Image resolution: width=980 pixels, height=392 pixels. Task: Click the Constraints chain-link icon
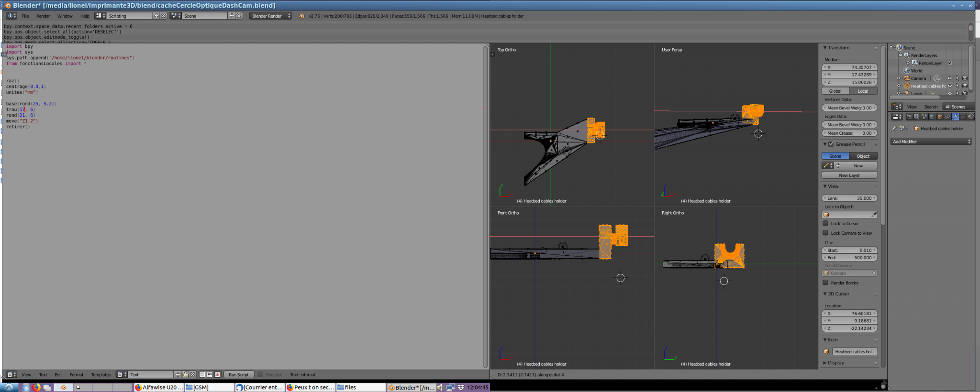pyautogui.click(x=947, y=117)
